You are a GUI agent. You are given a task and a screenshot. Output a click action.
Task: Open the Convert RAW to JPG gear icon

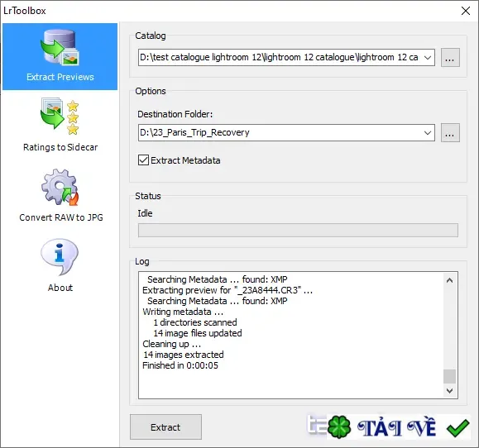click(60, 187)
